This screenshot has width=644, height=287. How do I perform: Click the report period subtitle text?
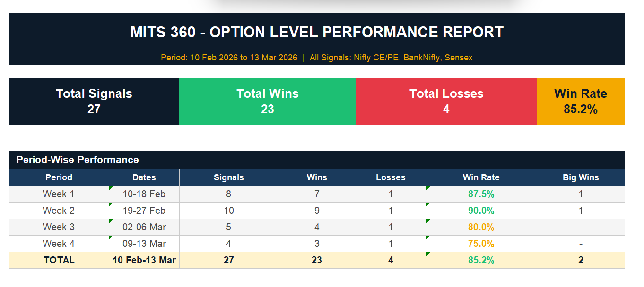317,58
